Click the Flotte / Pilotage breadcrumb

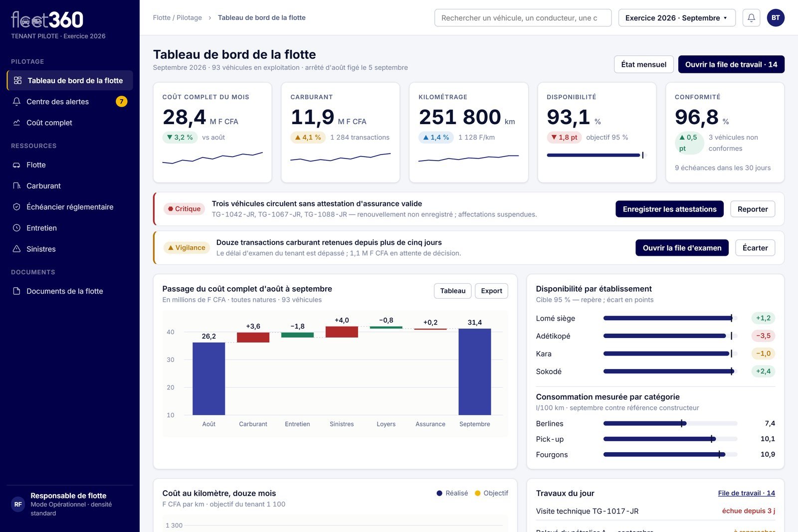(178, 17)
